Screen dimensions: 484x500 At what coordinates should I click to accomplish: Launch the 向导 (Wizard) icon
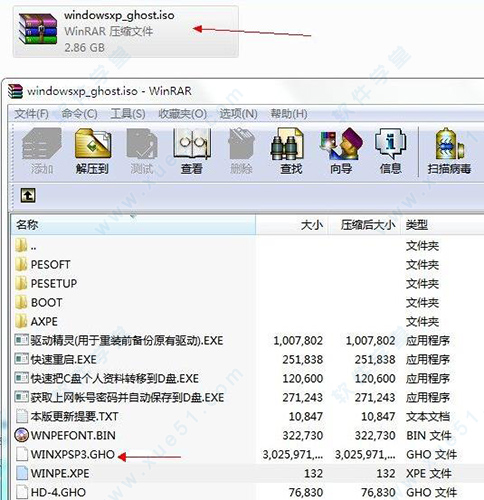click(341, 152)
